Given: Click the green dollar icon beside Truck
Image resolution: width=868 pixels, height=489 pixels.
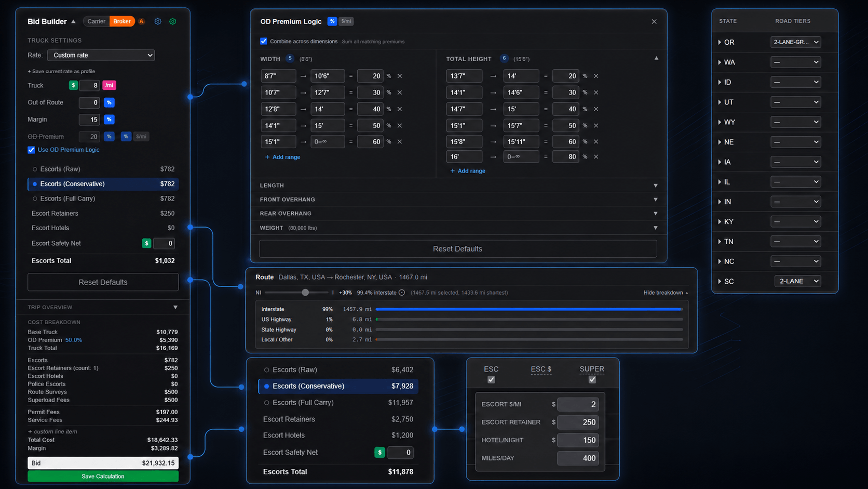Looking at the screenshot, I should click(x=73, y=85).
